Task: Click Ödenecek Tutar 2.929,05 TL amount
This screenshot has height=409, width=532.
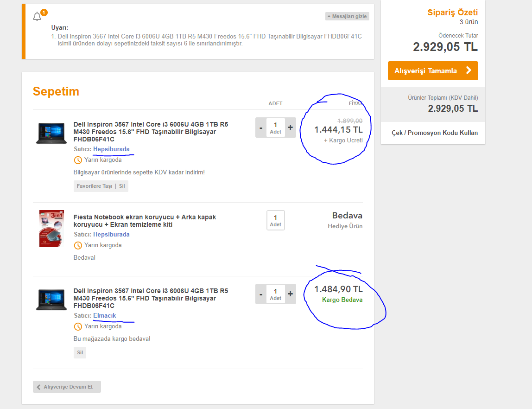Action: pyautogui.click(x=445, y=47)
